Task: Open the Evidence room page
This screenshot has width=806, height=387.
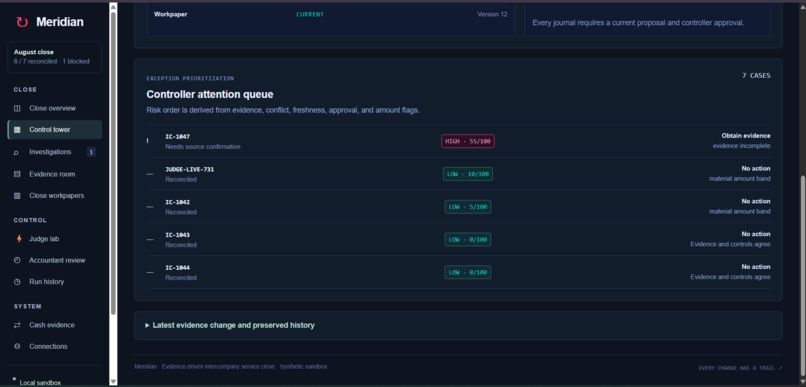Action: [52, 174]
